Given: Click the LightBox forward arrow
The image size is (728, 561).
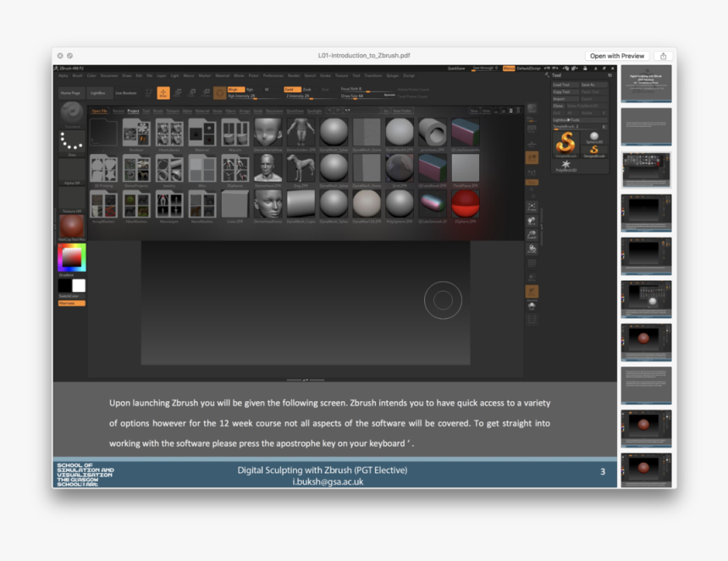Looking at the screenshot, I should (338, 111).
